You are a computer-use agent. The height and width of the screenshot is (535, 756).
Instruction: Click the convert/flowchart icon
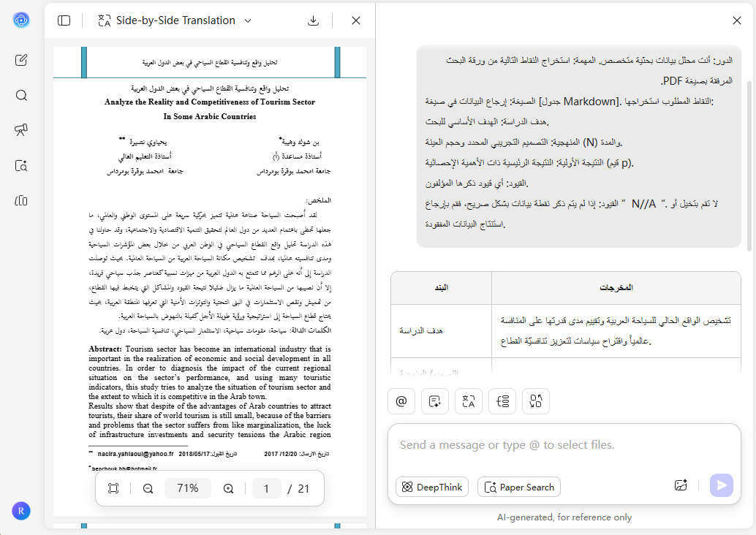[x=536, y=401]
